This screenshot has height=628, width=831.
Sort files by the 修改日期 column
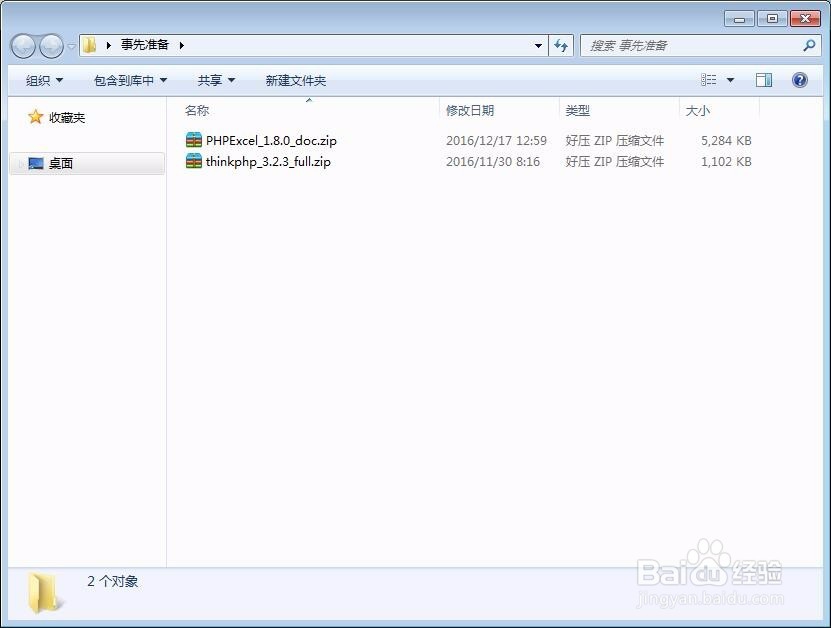coord(469,111)
